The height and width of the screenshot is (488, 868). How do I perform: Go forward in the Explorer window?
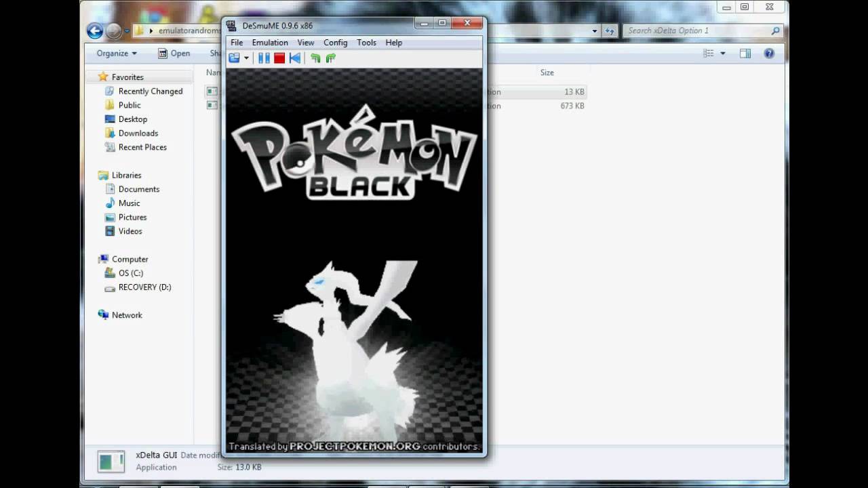click(x=113, y=30)
